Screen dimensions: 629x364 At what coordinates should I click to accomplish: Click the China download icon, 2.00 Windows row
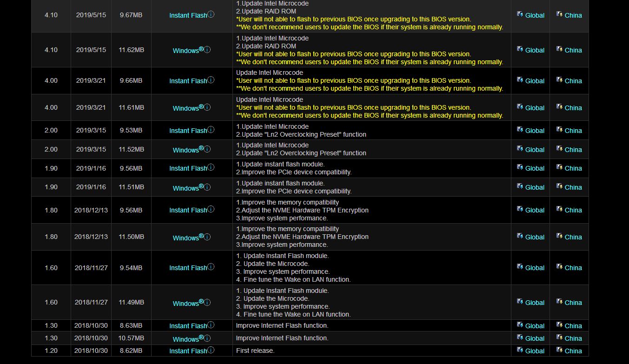click(559, 149)
